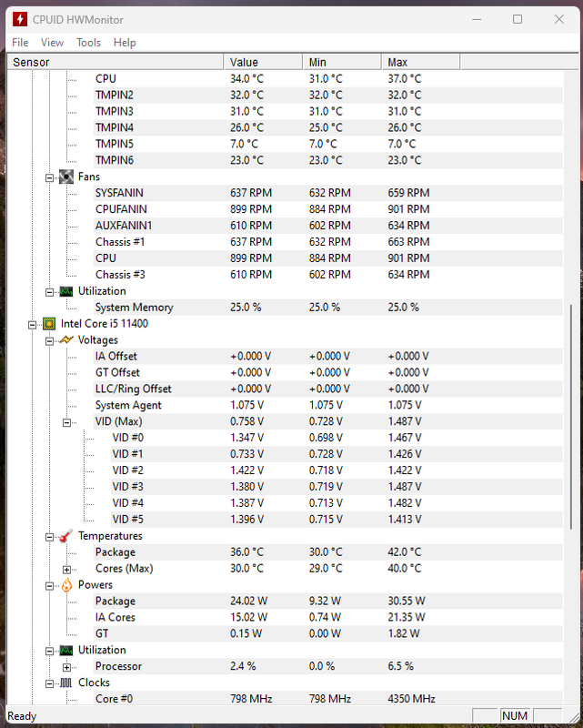Select the AUXFANIN1 fan row
Image resolution: width=583 pixels, height=728 pixels.
pos(328,226)
